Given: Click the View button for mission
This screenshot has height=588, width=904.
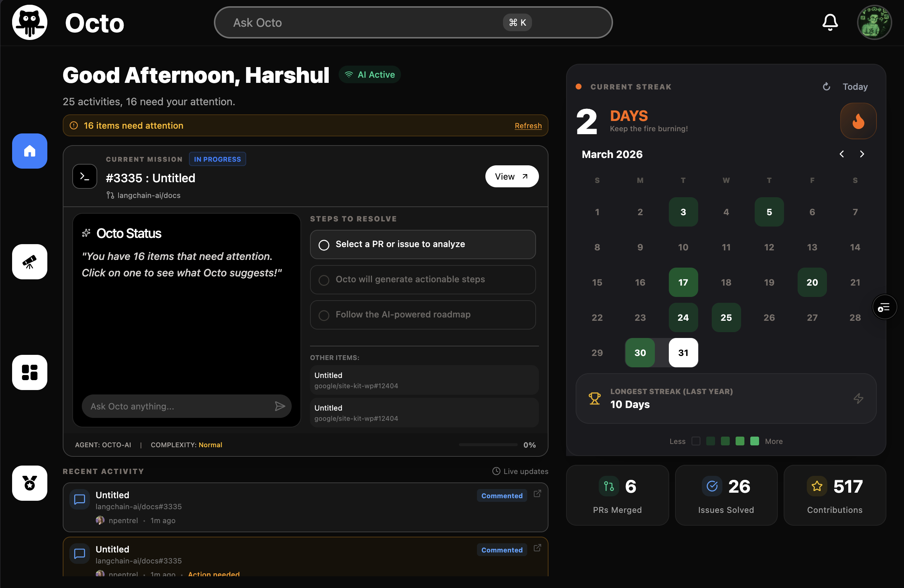Looking at the screenshot, I should [512, 177].
